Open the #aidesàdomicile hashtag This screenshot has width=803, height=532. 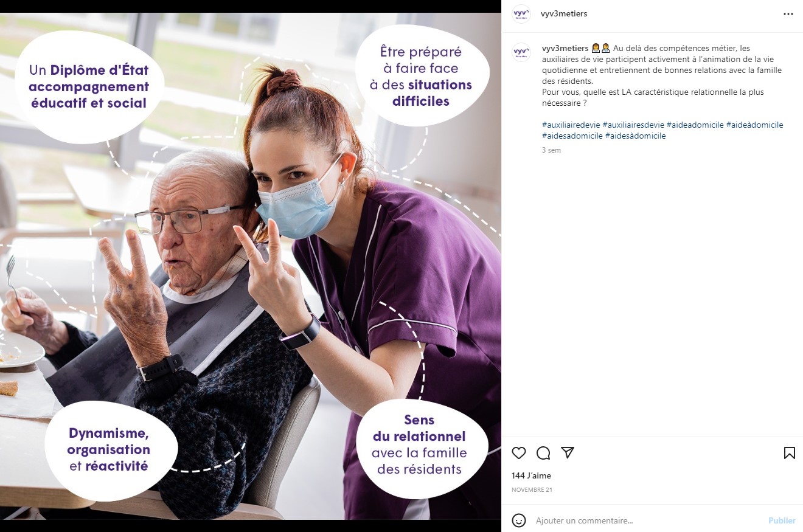636,136
